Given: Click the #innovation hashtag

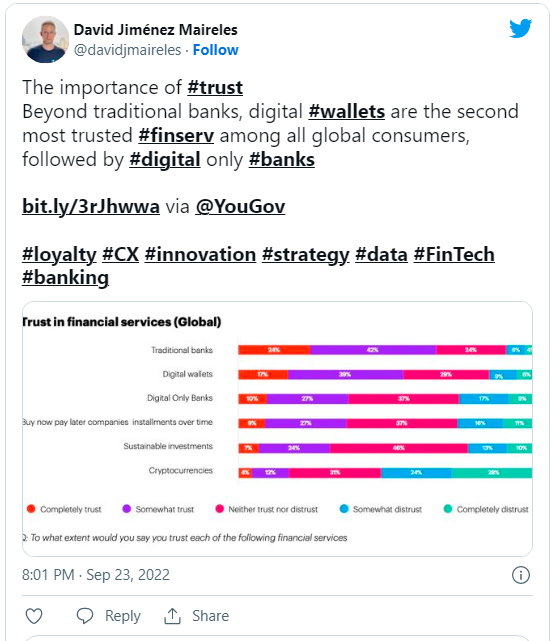Looking at the screenshot, I should tap(200, 254).
